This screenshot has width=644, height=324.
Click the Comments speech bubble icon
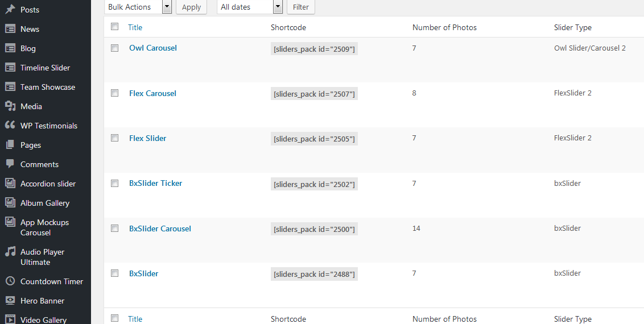point(10,164)
